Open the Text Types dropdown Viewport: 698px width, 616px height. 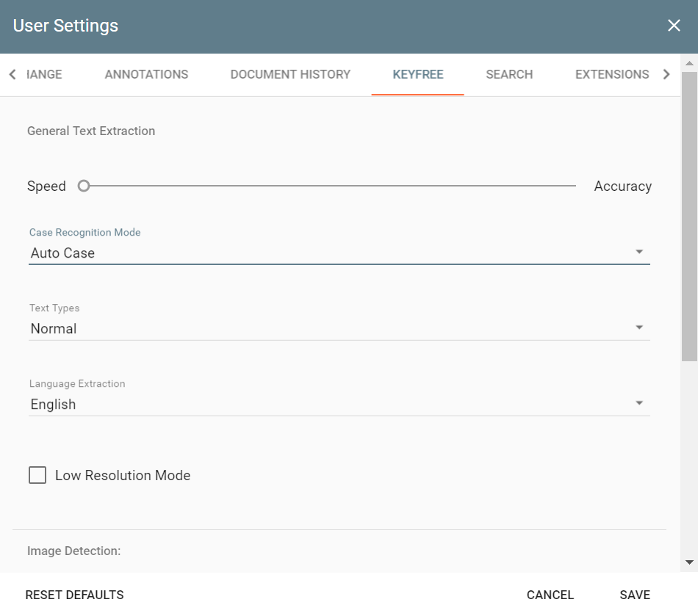[x=639, y=327]
